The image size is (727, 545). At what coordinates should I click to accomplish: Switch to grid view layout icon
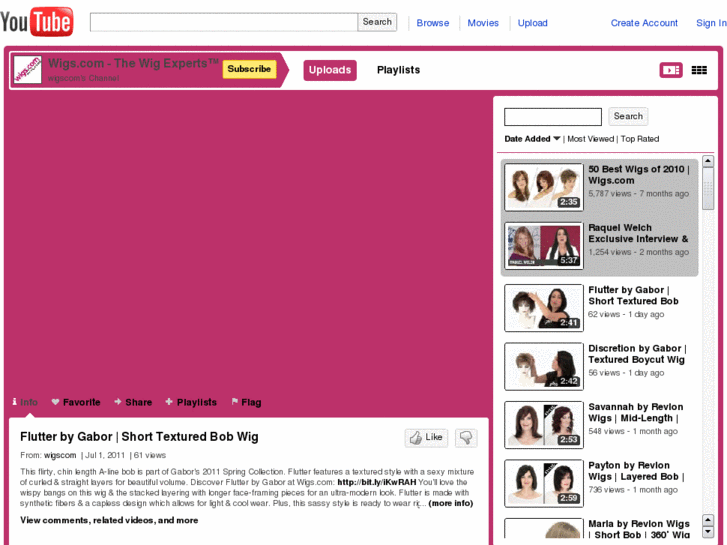[699, 70]
